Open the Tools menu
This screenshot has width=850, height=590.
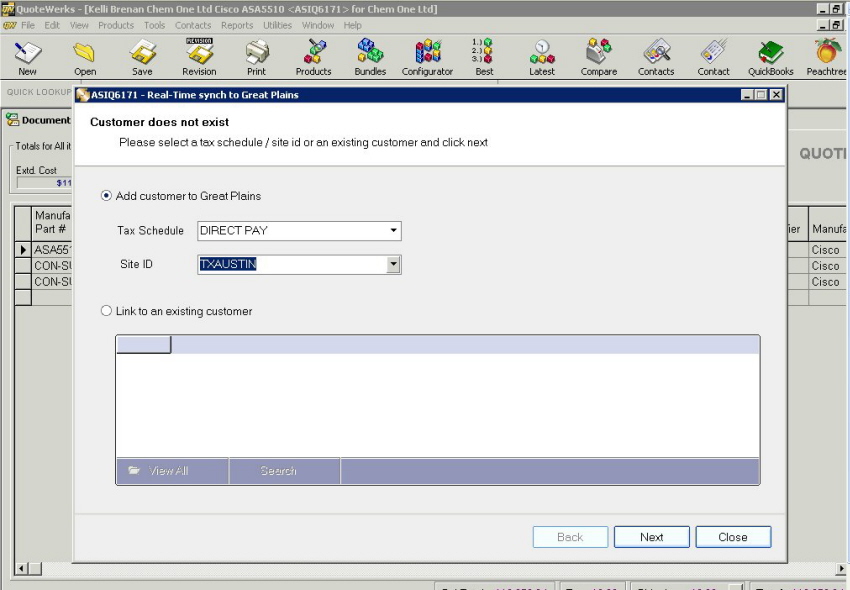[x=154, y=25]
